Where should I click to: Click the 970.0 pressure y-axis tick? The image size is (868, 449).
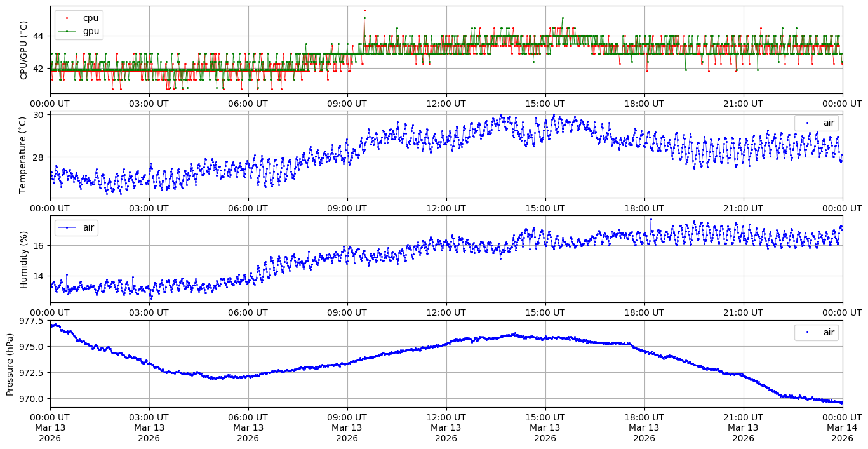coord(31,399)
